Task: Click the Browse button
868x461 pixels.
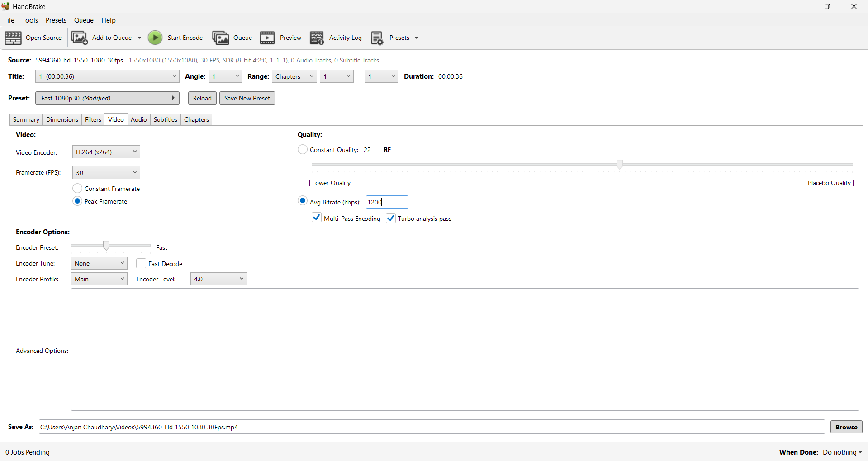Action: coord(846,427)
